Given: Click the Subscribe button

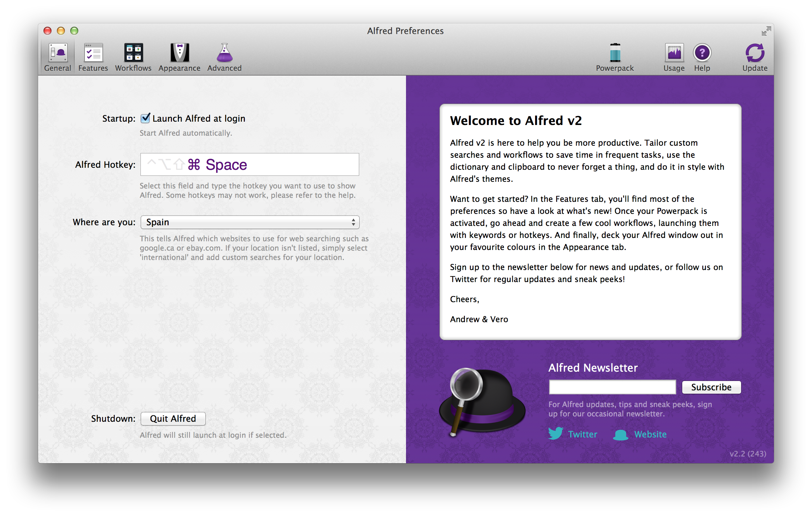Looking at the screenshot, I should pos(711,387).
